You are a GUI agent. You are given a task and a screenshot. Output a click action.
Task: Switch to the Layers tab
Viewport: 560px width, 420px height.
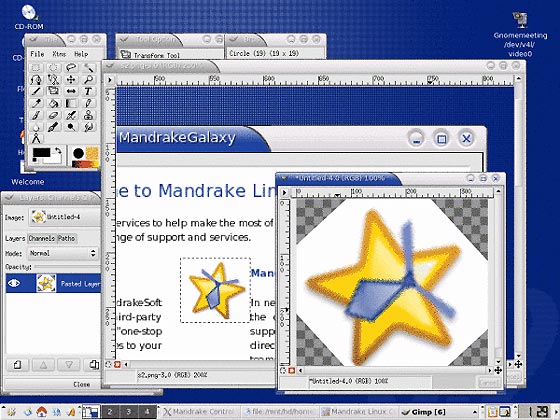pyautogui.click(x=15, y=238)
